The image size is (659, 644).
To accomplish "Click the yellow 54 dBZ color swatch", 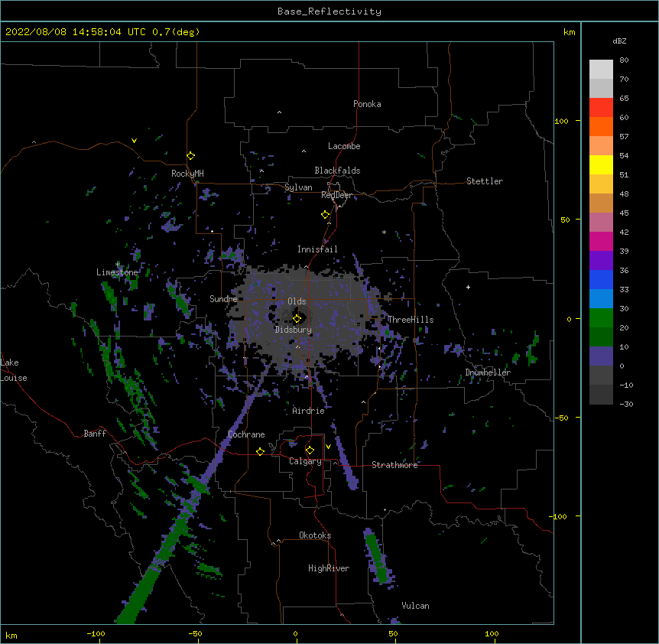I will tap(601, 164).
